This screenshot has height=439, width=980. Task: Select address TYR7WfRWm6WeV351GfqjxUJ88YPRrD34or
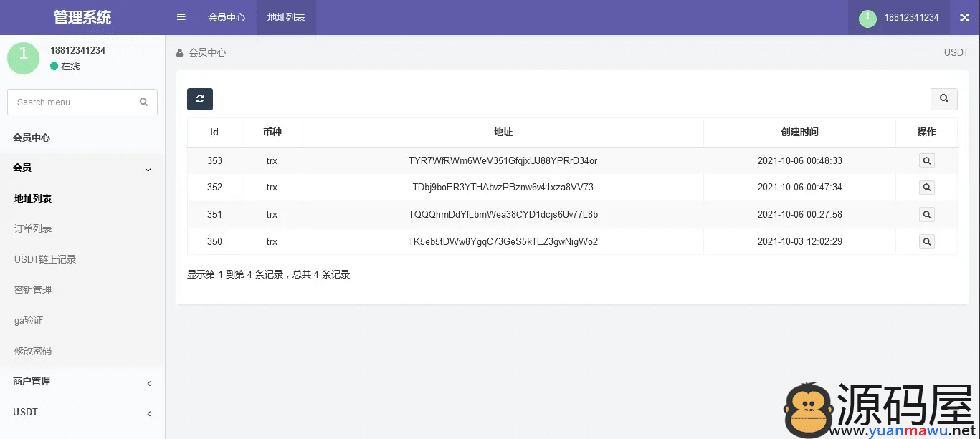click(503, 161)
